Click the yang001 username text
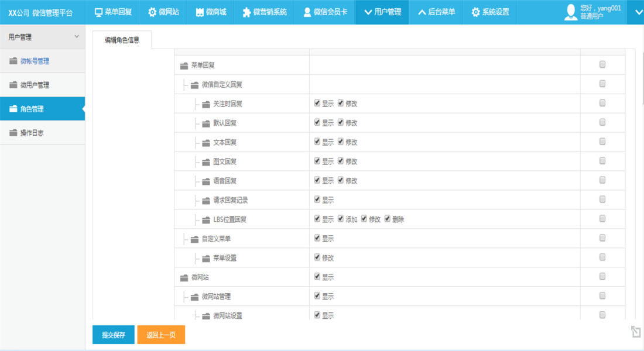The height and width of the screenshot is (351, 644). click(609, 8)
